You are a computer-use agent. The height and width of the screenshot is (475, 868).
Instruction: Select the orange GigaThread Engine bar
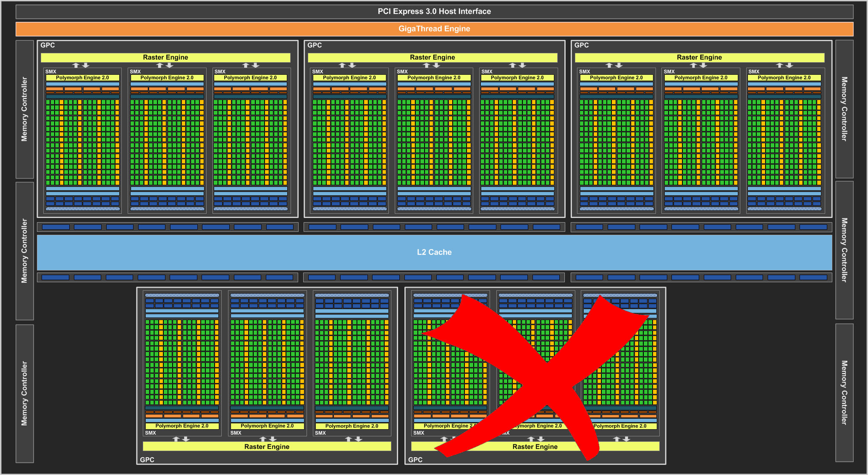[434, 29]
